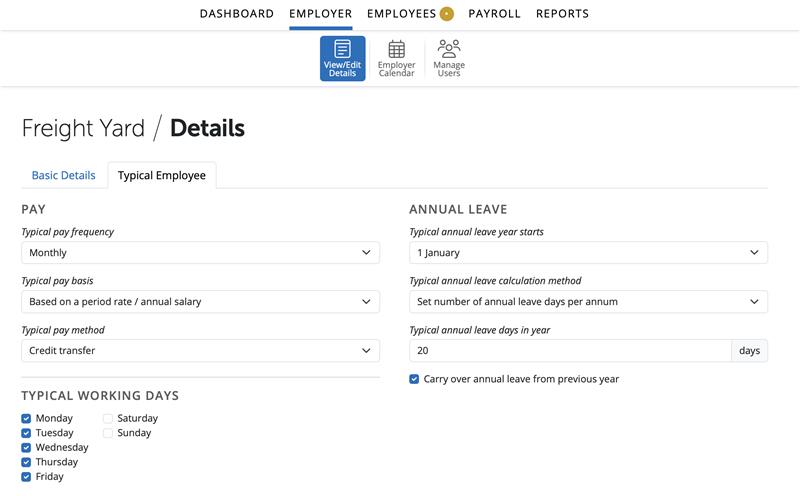
Task: Open the Employer Calendar icon
Action: (x=396, y=58)
